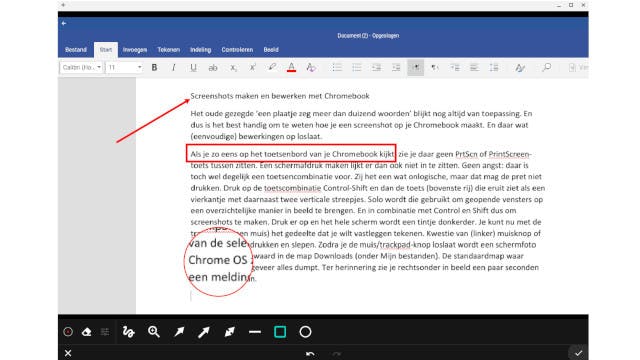The height and width of the screenshot is (360, 640).
Task: Insert a numbered list
Action: click(x=357, y=68)
